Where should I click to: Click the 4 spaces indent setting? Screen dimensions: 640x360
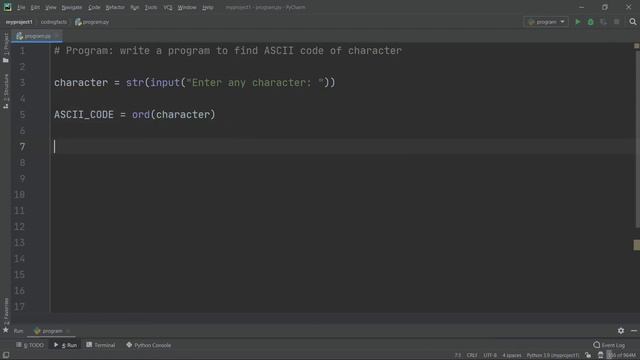(511, 356)
